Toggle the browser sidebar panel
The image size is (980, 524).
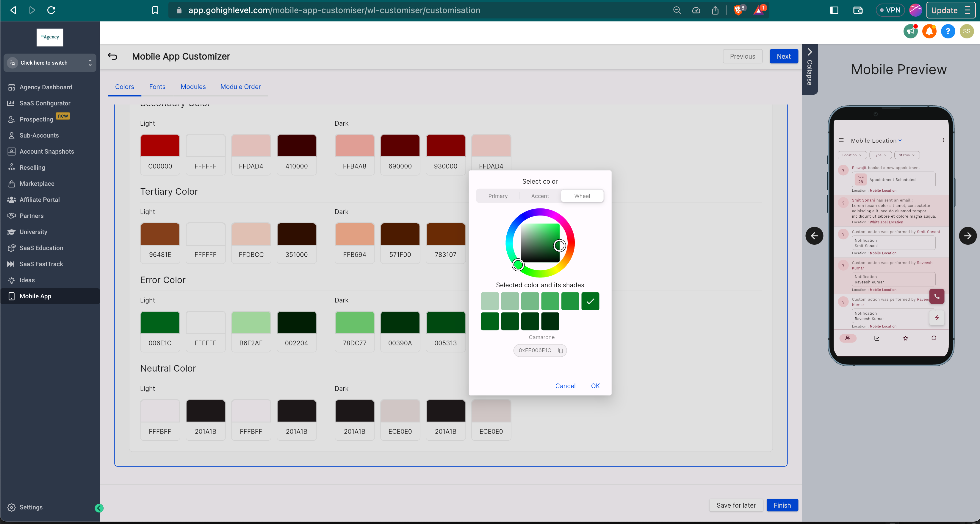(834, 10)
